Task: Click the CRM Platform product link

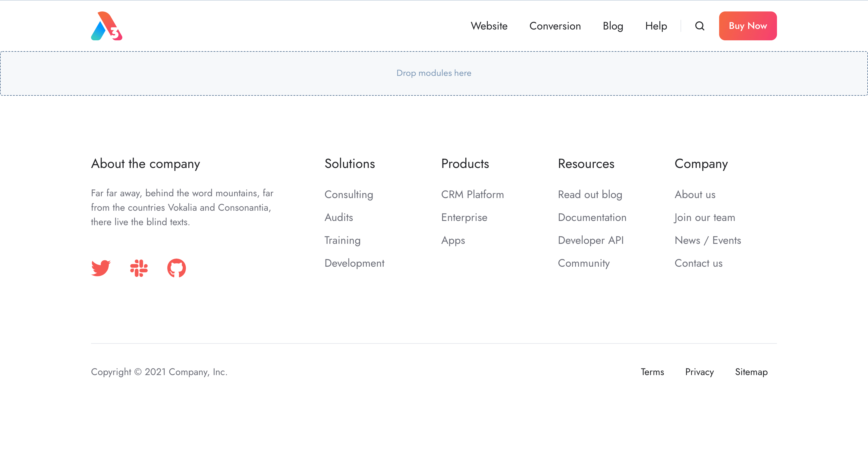Action: pyautogui.click(x=473, y=194)
